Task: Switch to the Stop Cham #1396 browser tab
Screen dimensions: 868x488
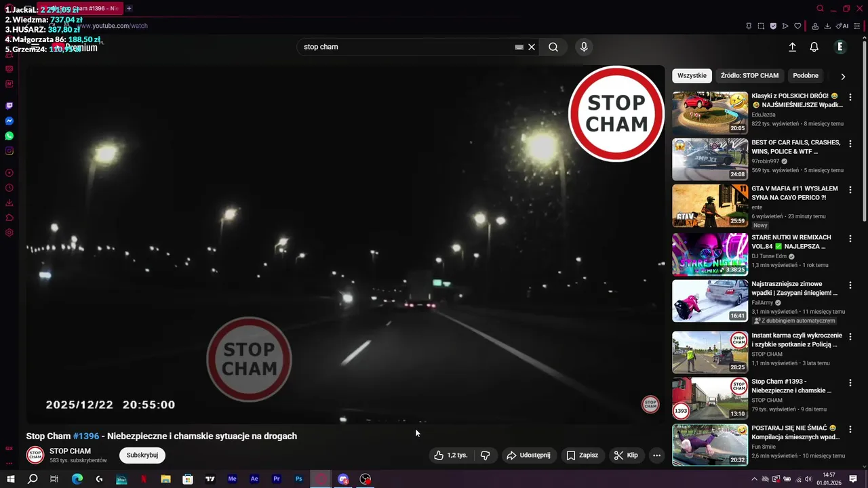Action: tap(80, 8)
